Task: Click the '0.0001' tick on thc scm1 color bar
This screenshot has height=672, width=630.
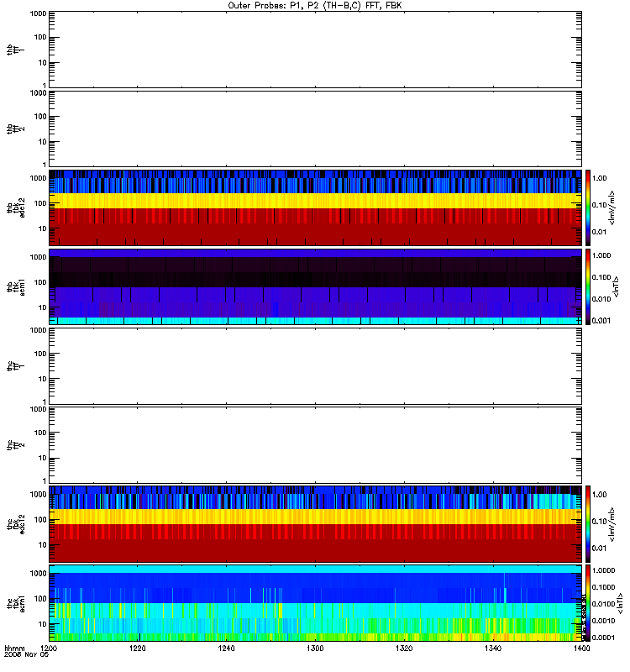Action: coord(603,638)
